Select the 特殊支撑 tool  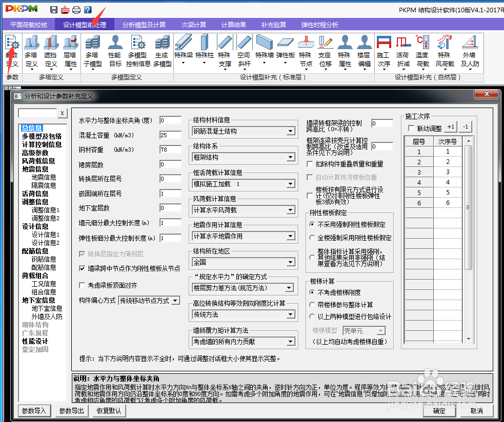coord(225,52)
